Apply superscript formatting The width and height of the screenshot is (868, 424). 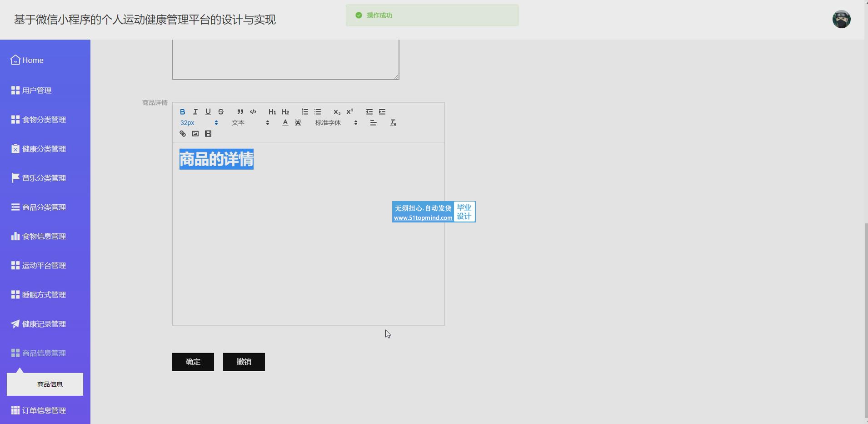(x=349, y=112)
